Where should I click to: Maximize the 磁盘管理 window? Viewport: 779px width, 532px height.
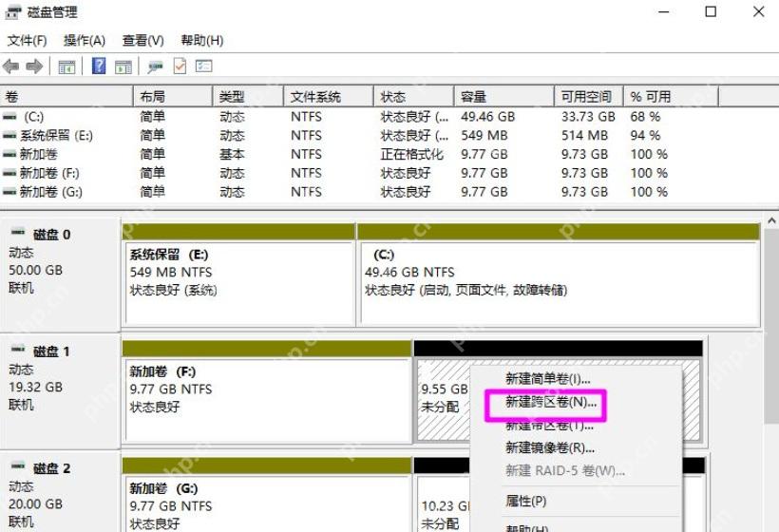click(711, 11)
